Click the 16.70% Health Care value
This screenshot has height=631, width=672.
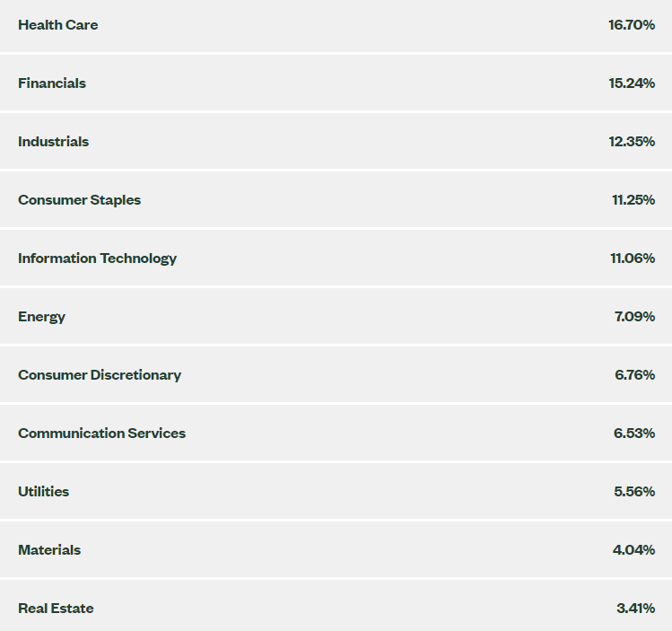632,25
